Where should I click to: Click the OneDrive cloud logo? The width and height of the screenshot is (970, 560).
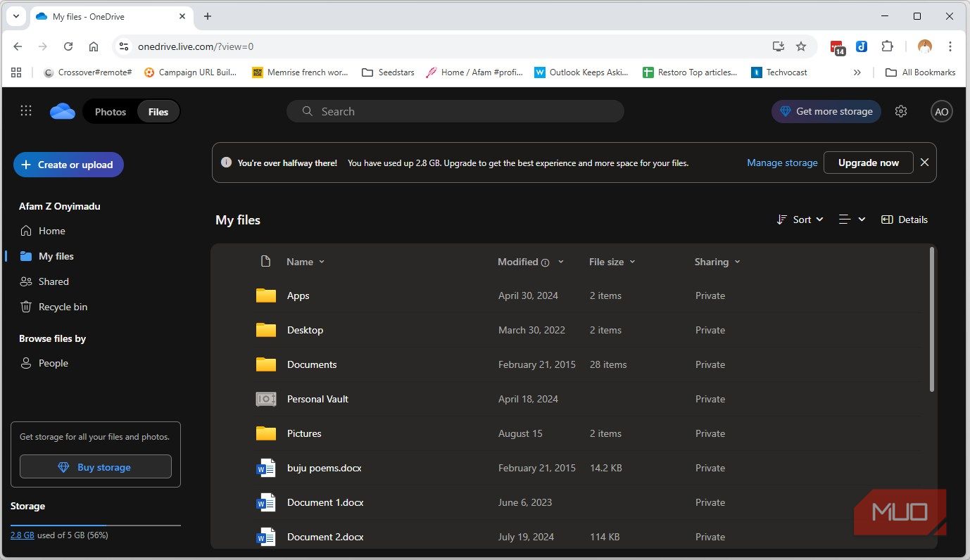63,111
